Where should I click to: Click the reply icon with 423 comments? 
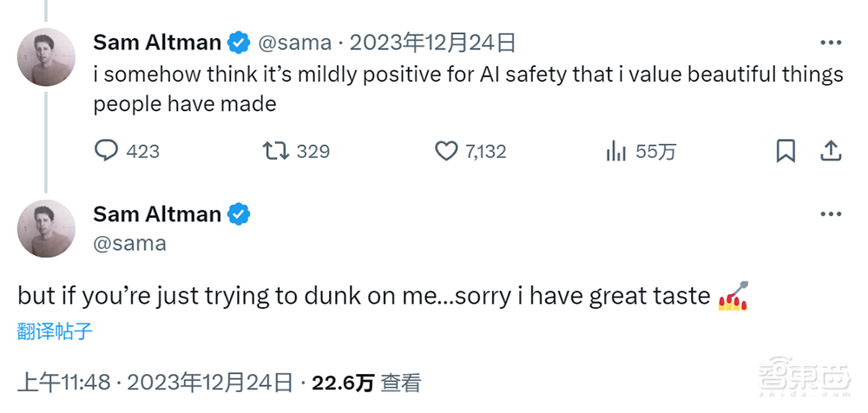106,151
